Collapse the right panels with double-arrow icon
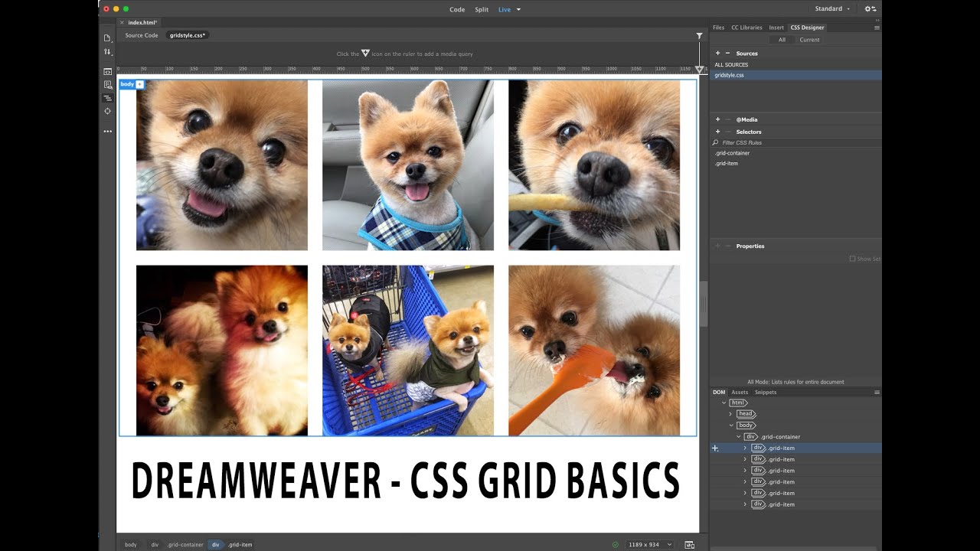Image resolution: width=980 pixels, height=551 pixels. 876,19
